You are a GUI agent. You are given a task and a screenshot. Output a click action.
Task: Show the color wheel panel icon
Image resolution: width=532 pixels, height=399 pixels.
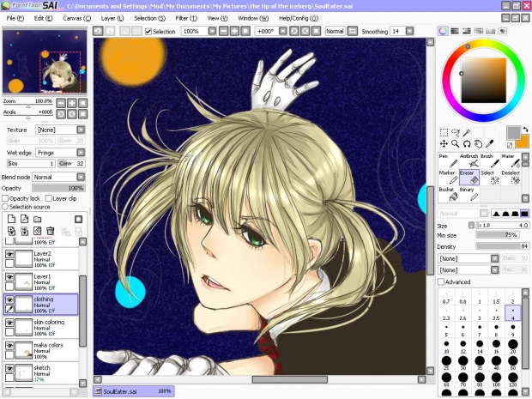coord(443,31)
